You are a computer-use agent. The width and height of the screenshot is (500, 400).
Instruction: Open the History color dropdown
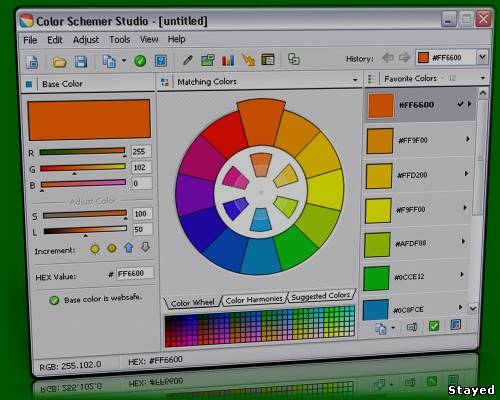click(x=482, y=57)
